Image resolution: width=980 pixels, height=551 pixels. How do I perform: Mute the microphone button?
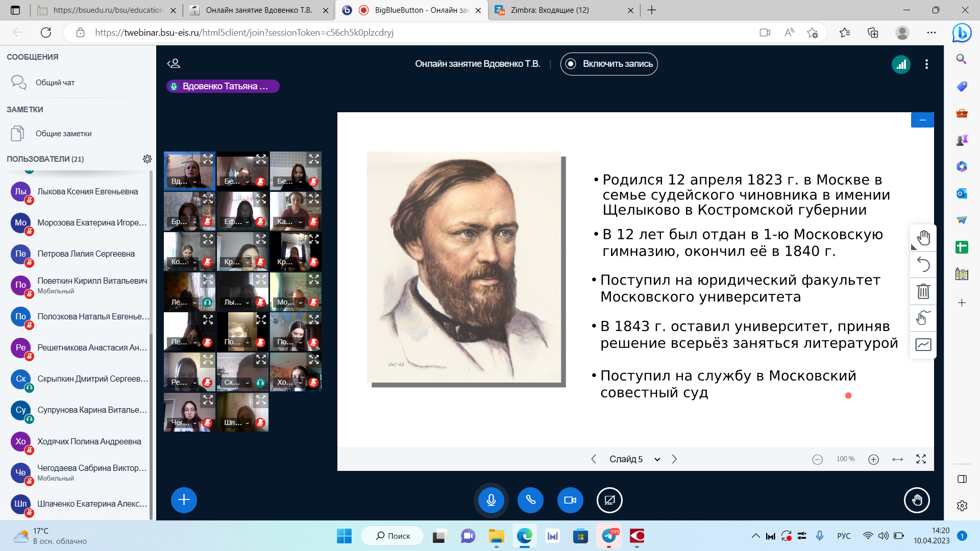point(491,500)
